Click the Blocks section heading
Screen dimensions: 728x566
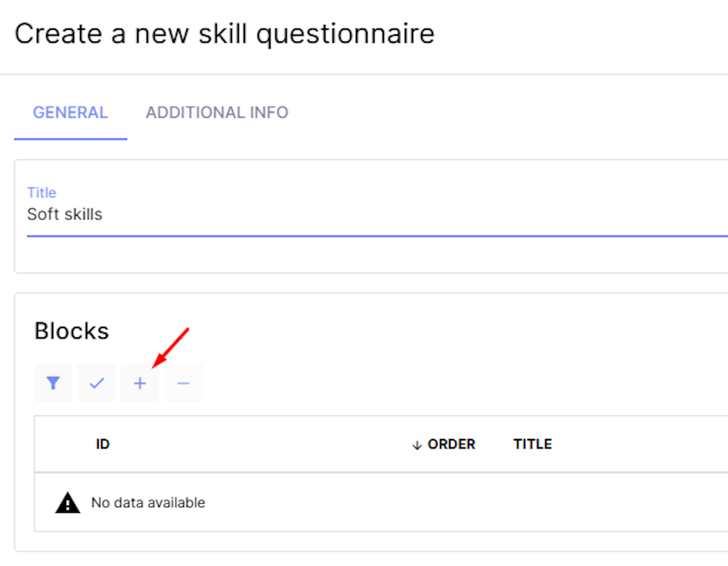click(71, 331)
